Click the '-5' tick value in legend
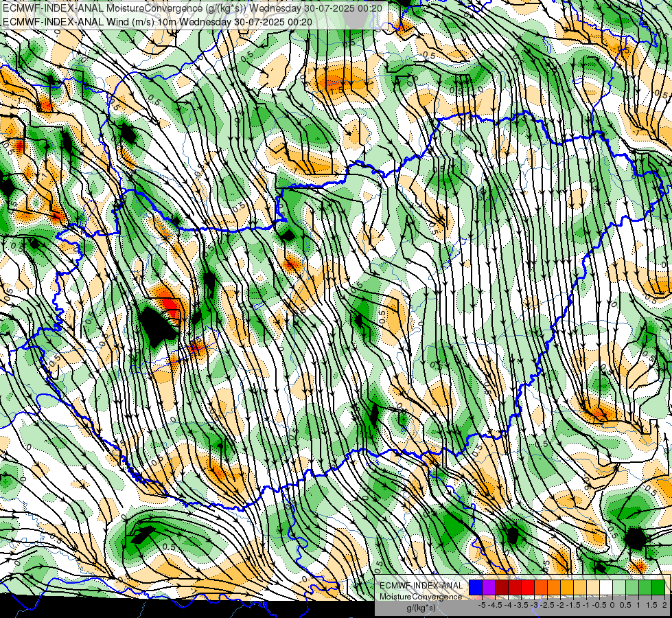The height and width of the screenshot is (618, 672). 482,605
